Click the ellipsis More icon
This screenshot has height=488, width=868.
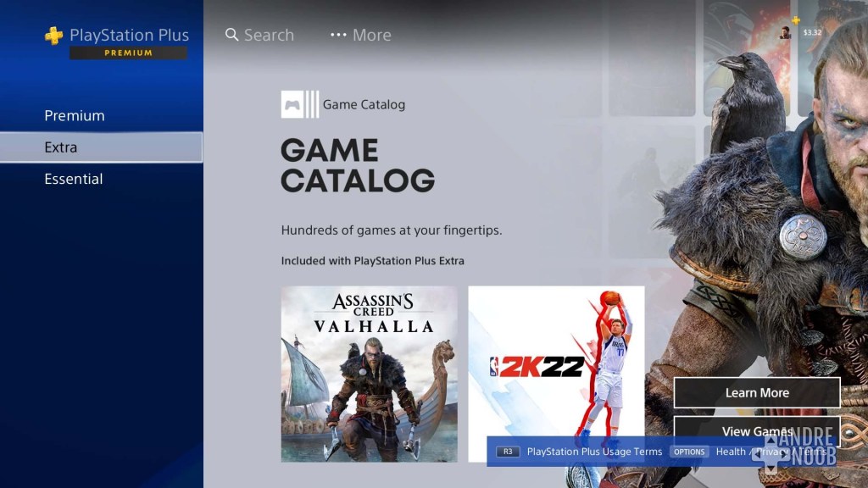[337, 35]
